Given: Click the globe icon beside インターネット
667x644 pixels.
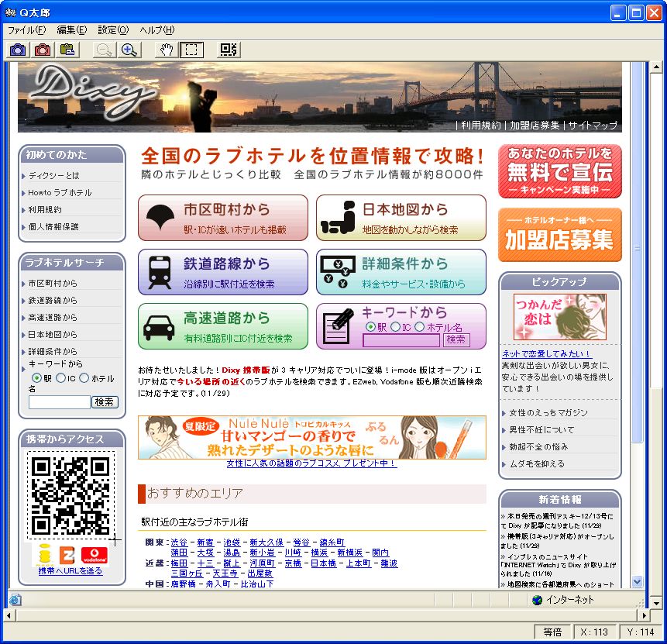Looking at the screenshot, I should coord(538,600).
